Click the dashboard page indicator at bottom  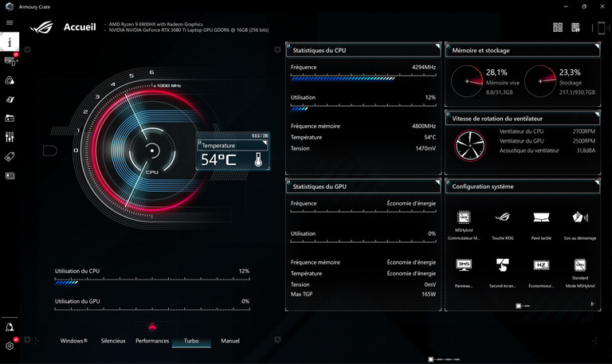pyautogui.click(x=445, y=359)
